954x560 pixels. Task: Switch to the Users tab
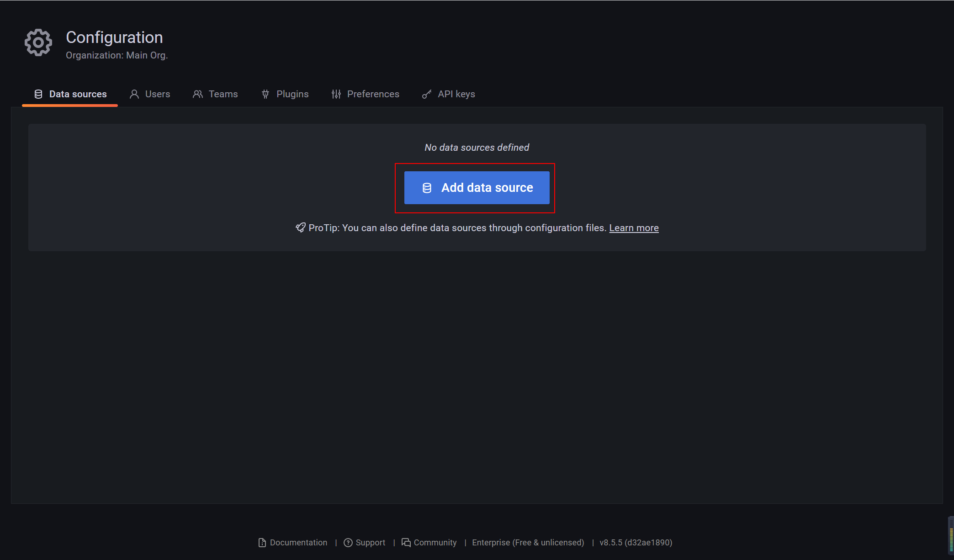[x=149, y=94]
